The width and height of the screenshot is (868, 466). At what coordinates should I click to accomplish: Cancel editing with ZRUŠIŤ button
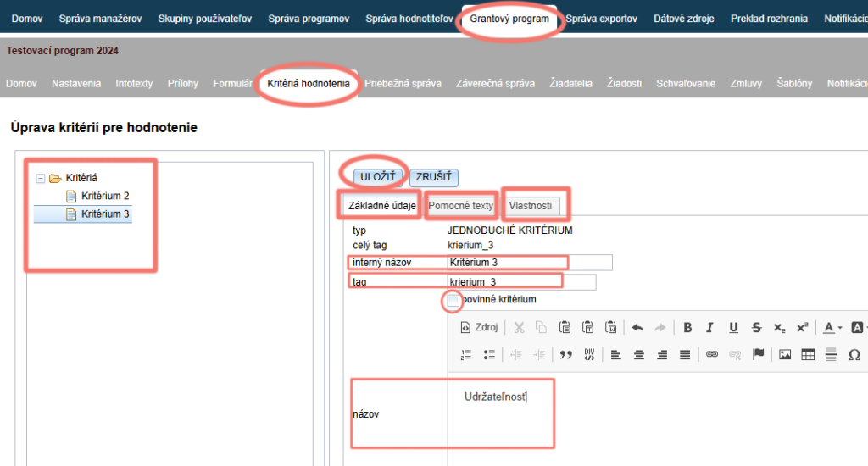pyautogui.click(x=433, y=176)
